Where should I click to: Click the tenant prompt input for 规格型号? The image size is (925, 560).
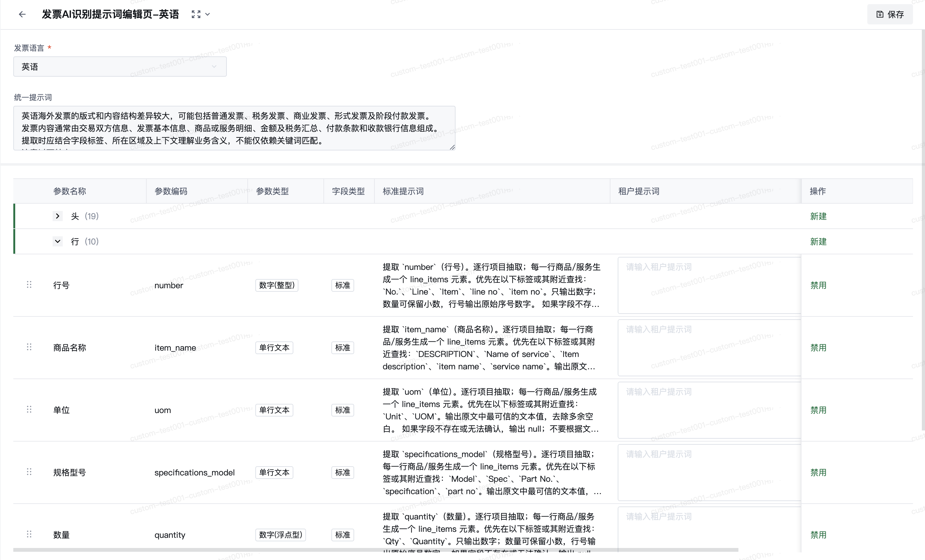(710, 472)
